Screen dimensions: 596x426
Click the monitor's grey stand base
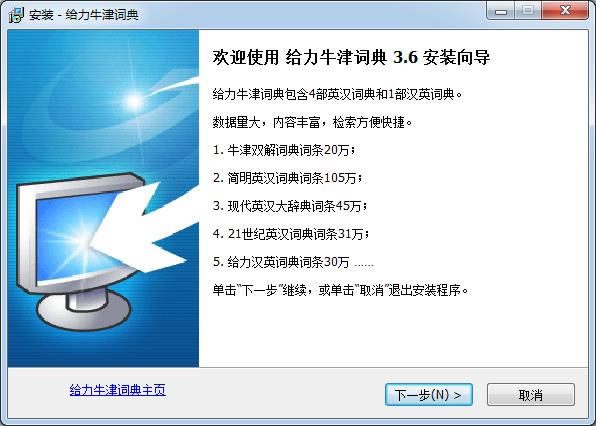point(84,312)
